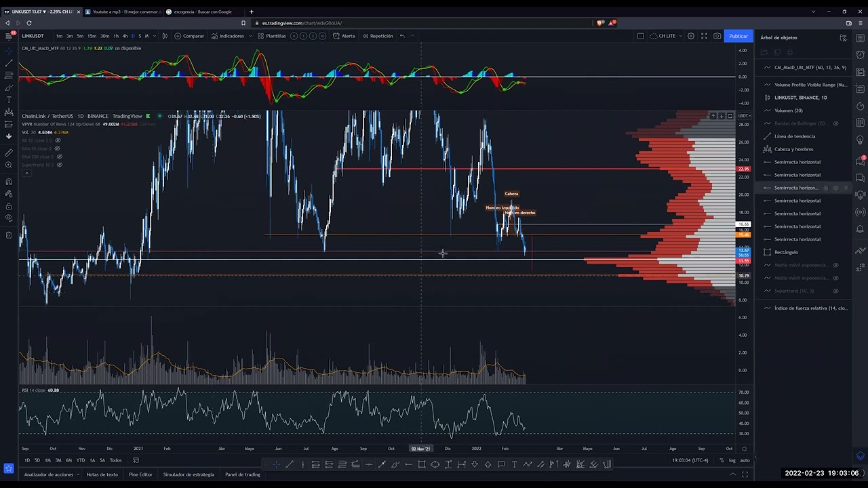Click the Comparar plus icon
This screenshot has height=488, width=868.
tap(178, 36)
